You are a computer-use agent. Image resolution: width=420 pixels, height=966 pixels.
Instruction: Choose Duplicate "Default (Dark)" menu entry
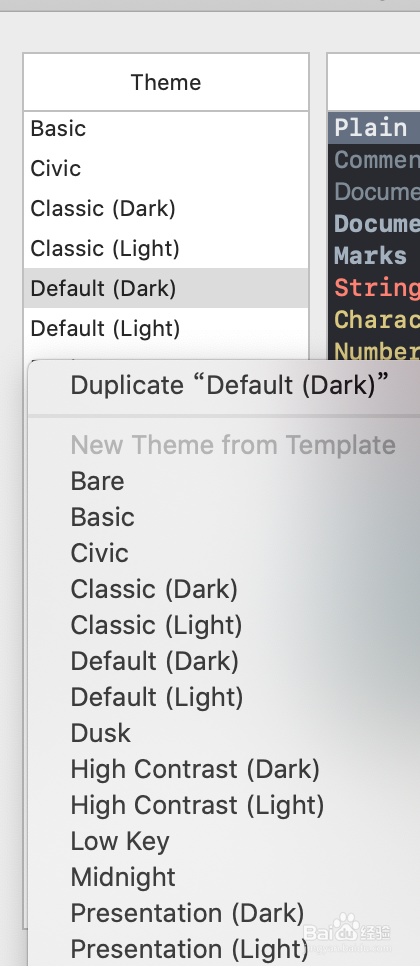230,385
